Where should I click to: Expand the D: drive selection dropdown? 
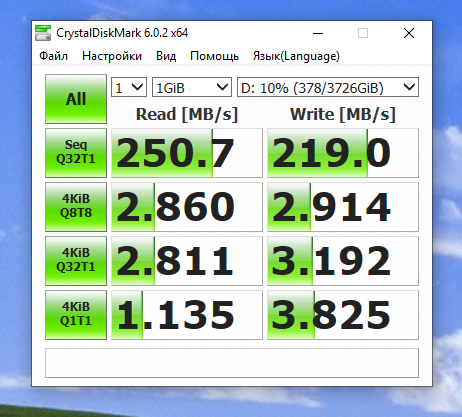point(328,87)
